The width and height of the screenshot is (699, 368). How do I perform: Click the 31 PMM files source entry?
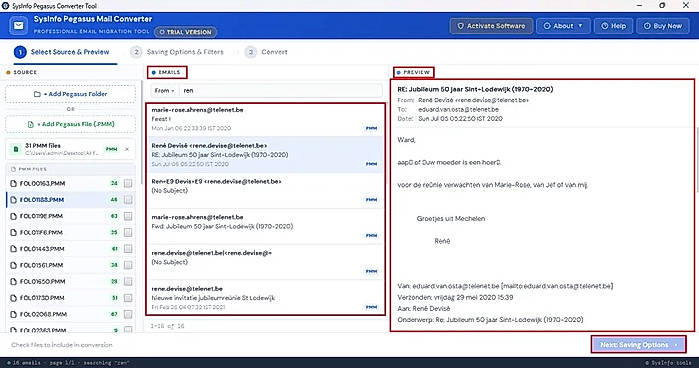(70, 149)
